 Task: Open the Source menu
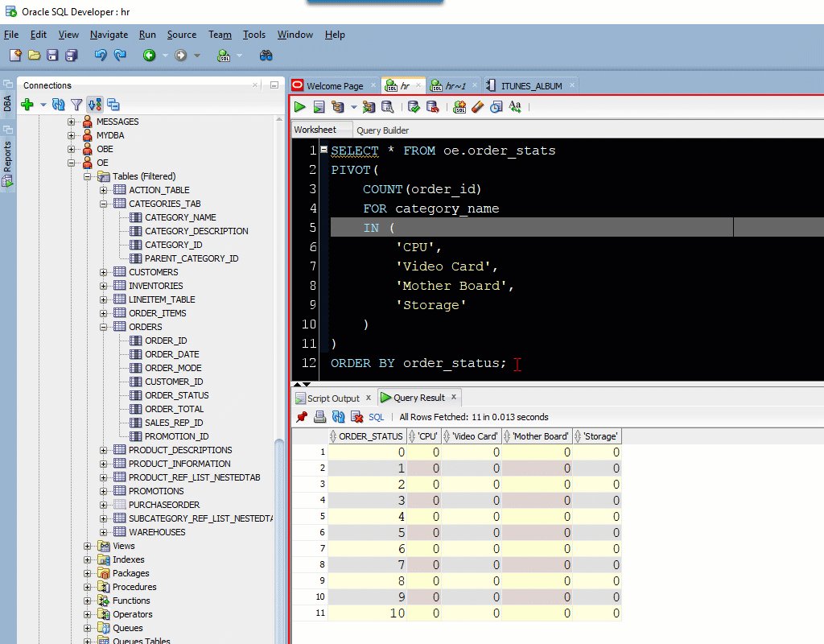click(x=182, y=35)
